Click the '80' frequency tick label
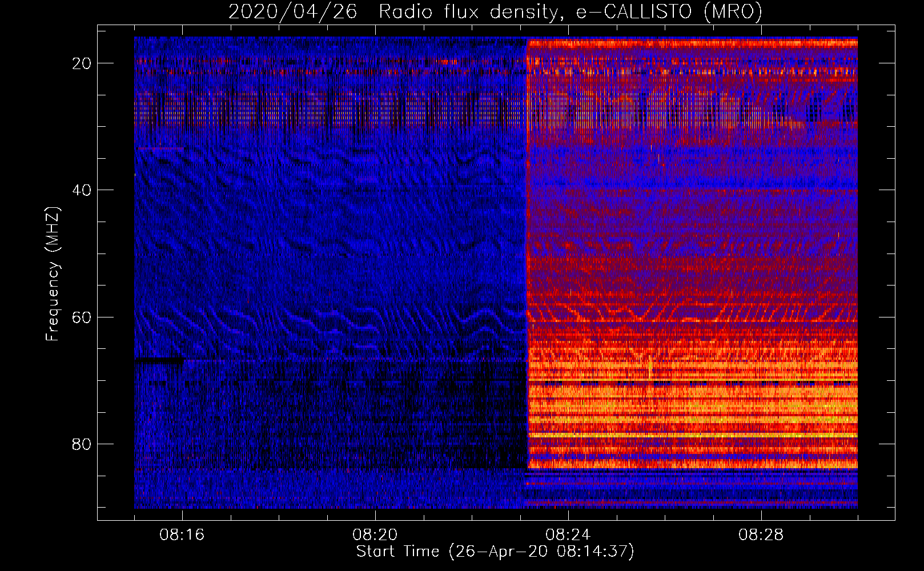 (x=82, y=444)
